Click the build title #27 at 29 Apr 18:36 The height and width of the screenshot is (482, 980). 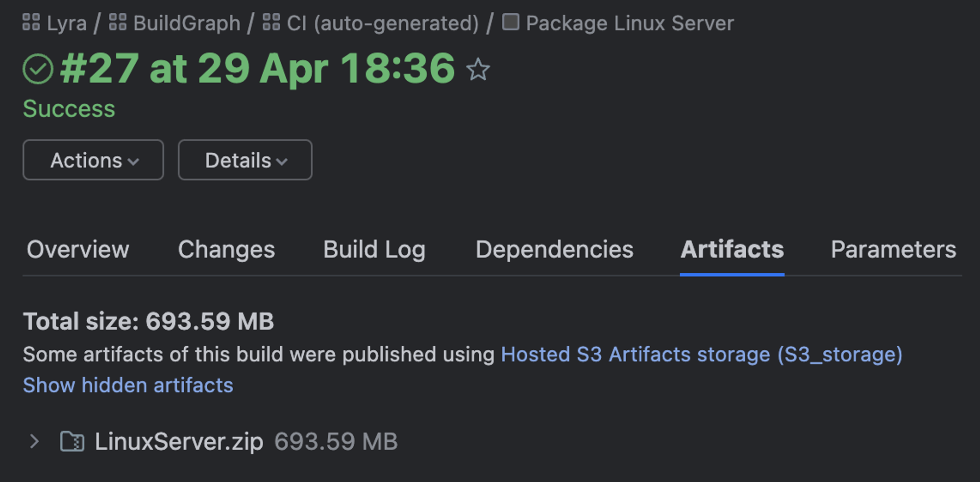pos(257,69)
